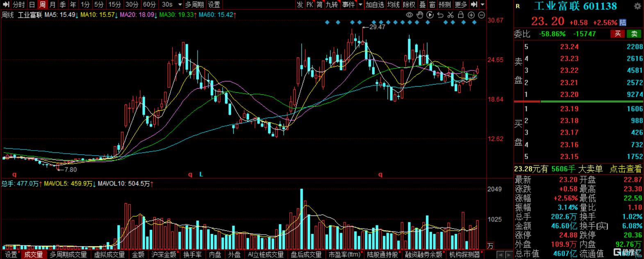The height and width of the screenshot is (259, 644).
Task: Open 多周期 multi-period view
Action: point(194,5)
